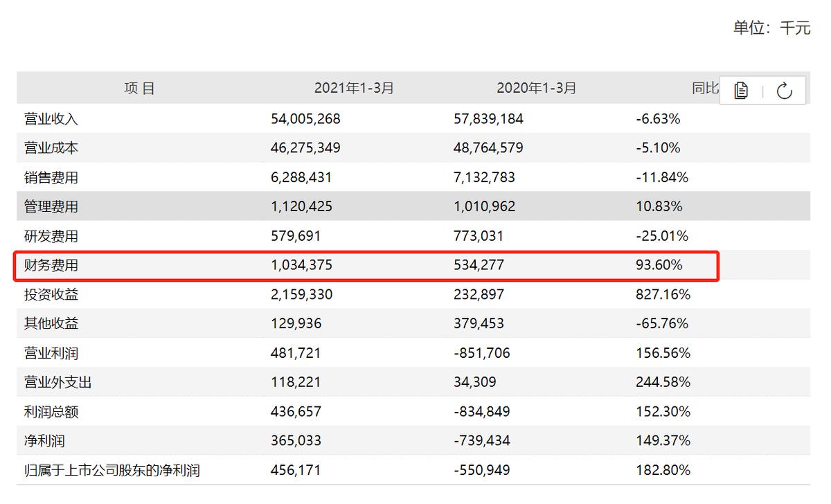The height and width of the screenshot is (504, 831).
Task: Select the 营业成本 row label
Action: pos(51,148)
